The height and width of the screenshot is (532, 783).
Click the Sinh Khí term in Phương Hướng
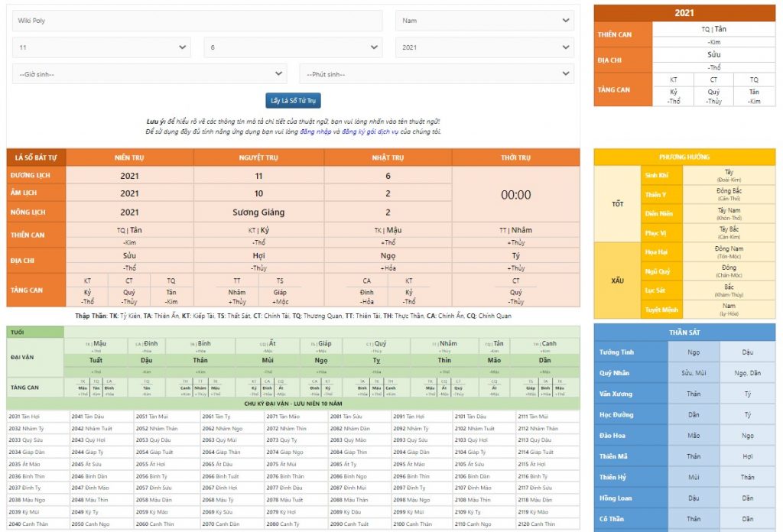click(x=655, y=176)
